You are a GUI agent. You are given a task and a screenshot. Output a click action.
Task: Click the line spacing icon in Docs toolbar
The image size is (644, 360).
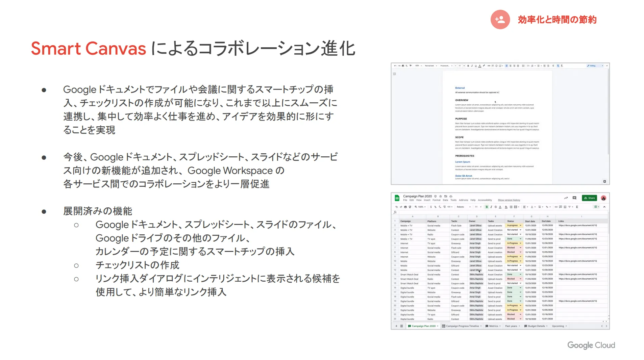(523, 66)
